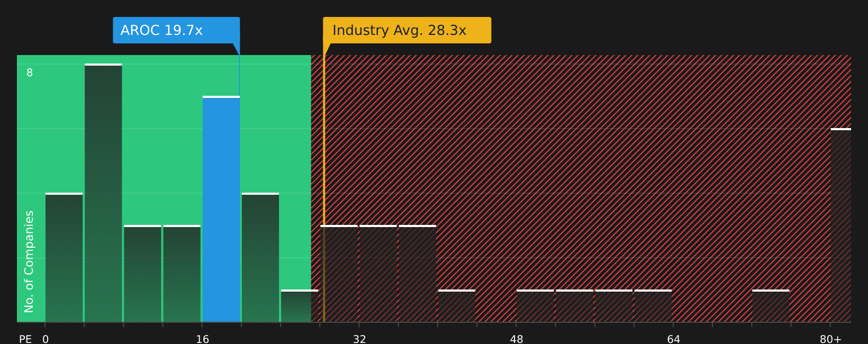
Task: Click the '48' x-axis label
Action: [517, 339]
